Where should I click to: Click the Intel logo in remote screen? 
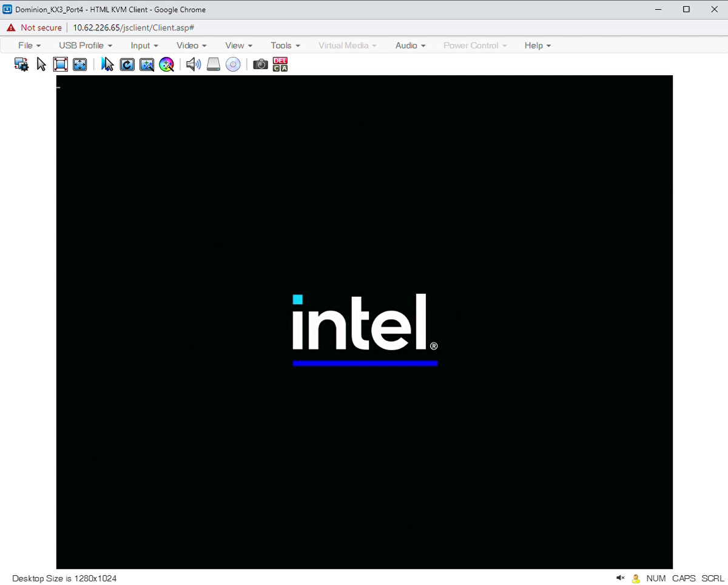tap(365, 330)
